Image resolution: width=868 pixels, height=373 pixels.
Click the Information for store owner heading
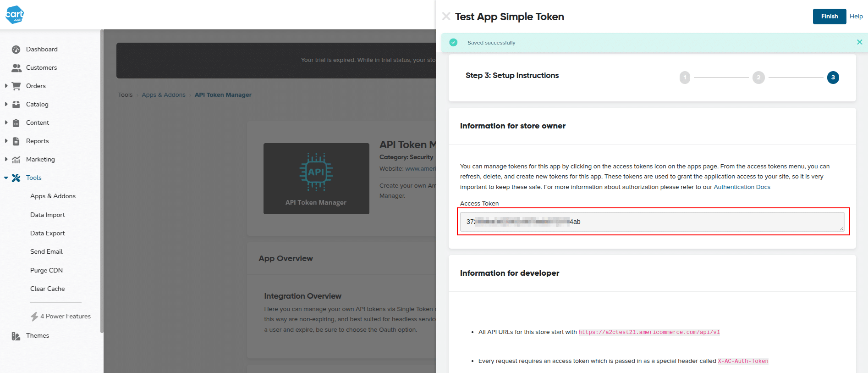pos(513,126)
